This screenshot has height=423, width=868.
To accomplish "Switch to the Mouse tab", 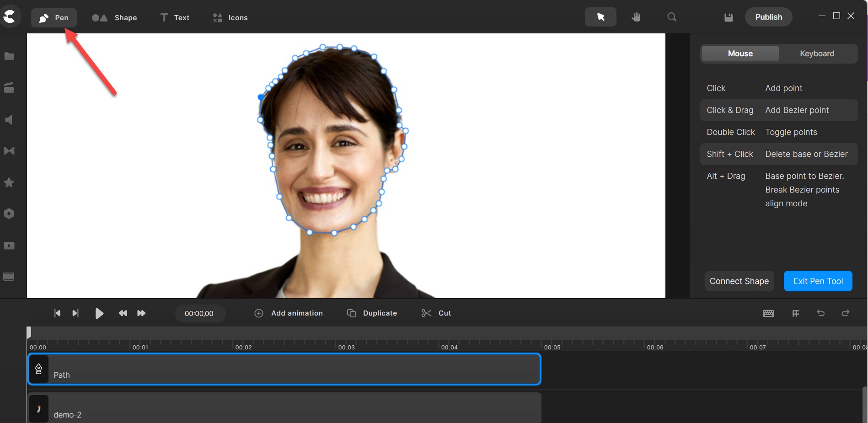I will point(739,54).
